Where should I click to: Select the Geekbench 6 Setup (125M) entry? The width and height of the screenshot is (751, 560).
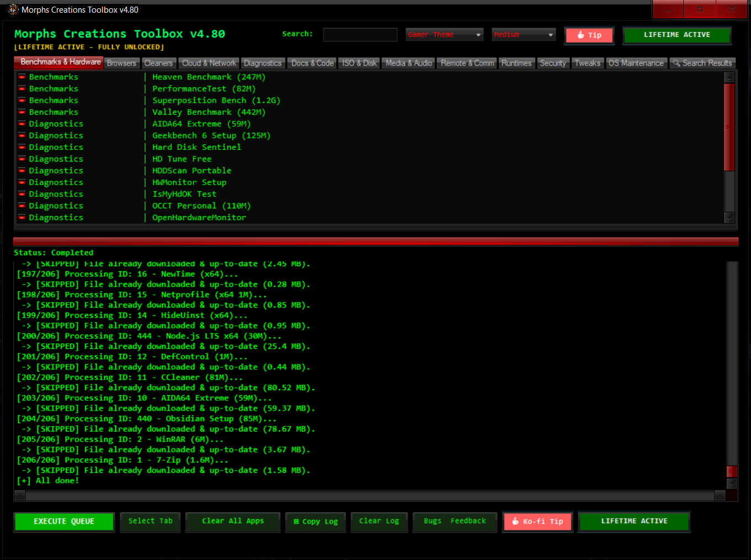coord(212,136)
